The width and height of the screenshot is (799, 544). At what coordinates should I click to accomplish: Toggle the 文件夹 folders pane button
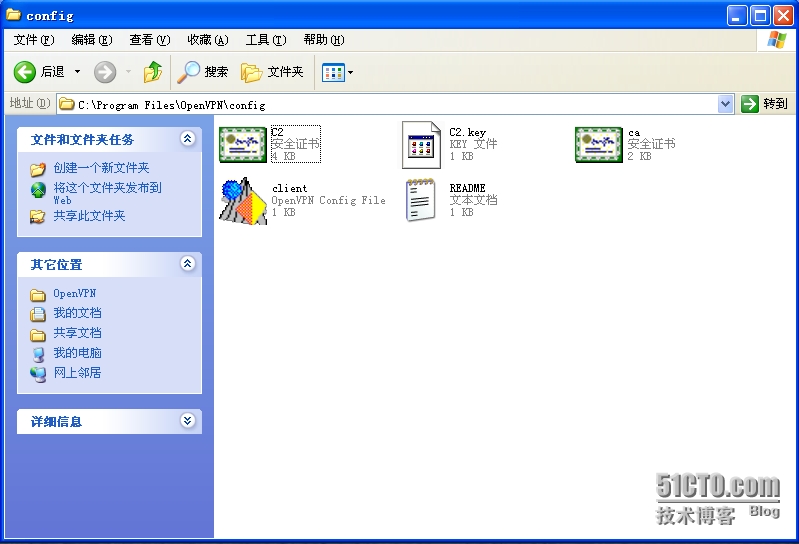click(272, 72)
